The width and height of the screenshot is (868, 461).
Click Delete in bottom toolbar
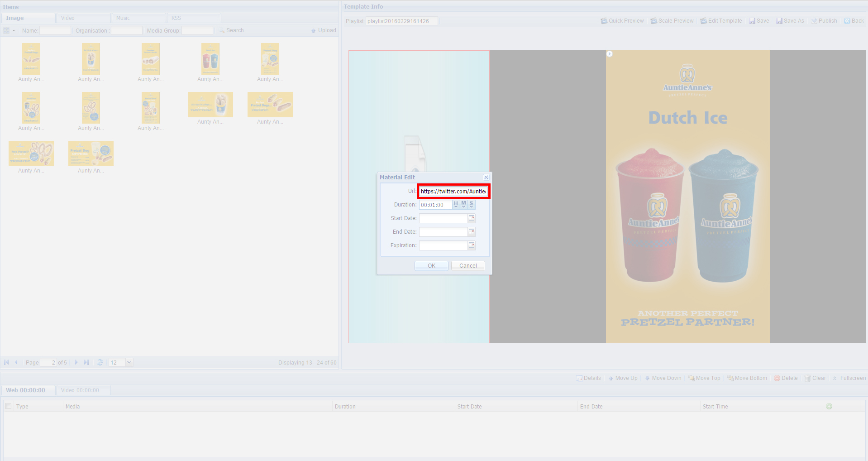pyautogui.click(x=786, y=378)
